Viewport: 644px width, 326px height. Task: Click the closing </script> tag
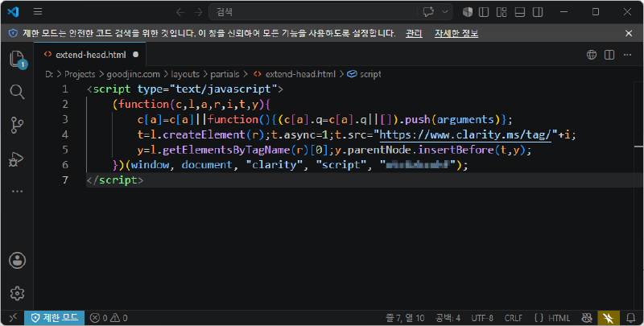[114, 180]
